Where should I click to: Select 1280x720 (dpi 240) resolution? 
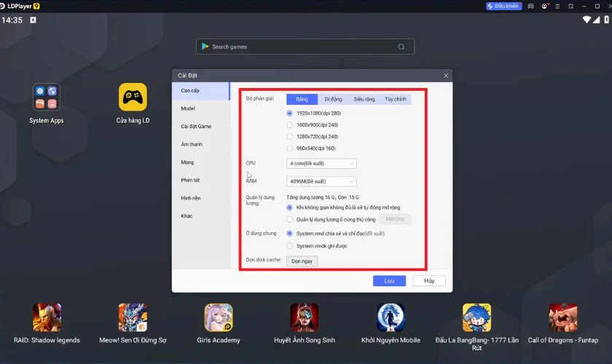click(289, 137)
